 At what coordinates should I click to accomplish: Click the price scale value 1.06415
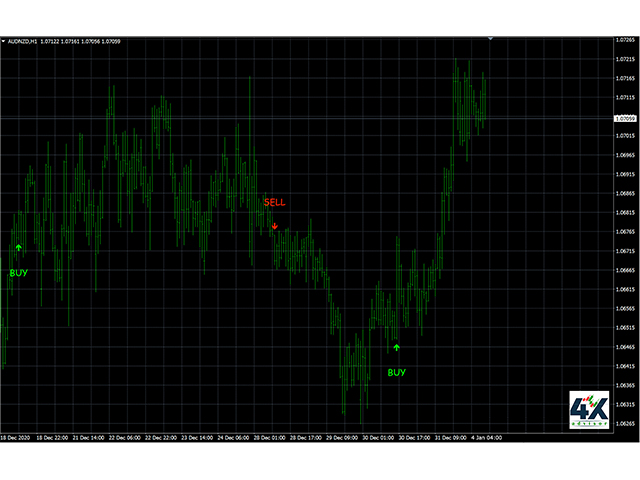tap(625, 366)
